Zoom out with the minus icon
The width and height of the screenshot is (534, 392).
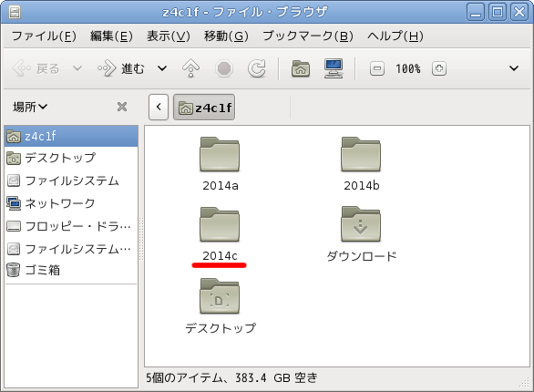[377, 68]
